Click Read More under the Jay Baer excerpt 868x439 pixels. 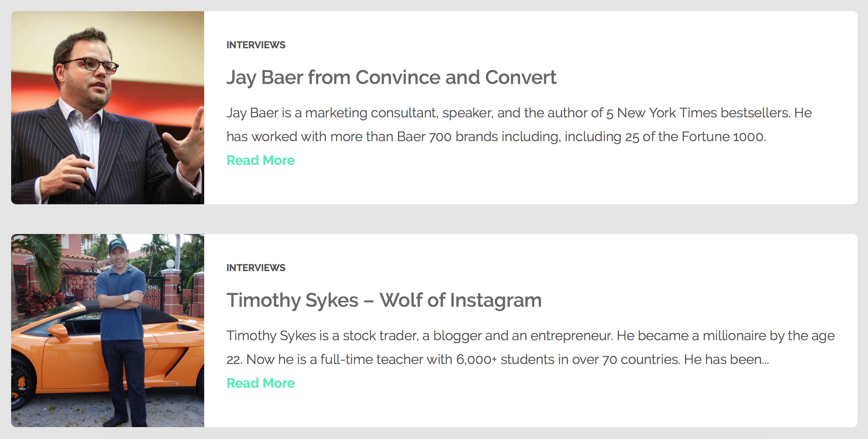tap(261, 160)
